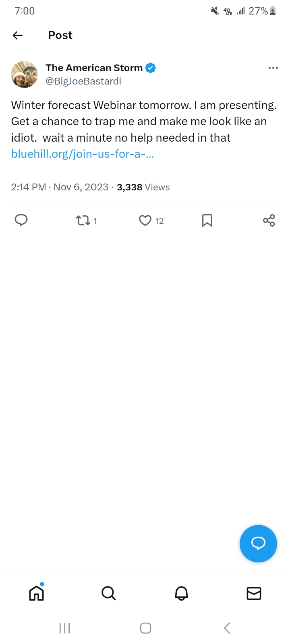View the 3,338 Views analytics
The image size is (290, 644).
coord(143,187)
